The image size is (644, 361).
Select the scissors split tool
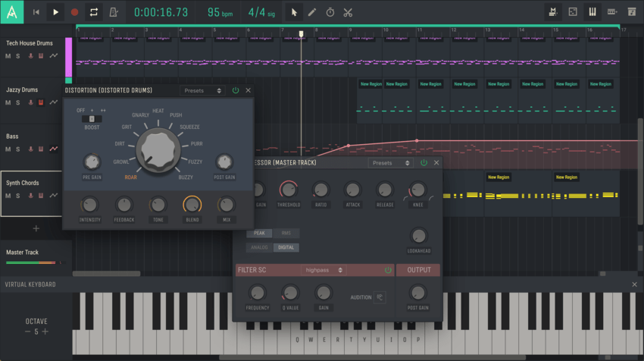pyautogui.click(x=348, y=12)
